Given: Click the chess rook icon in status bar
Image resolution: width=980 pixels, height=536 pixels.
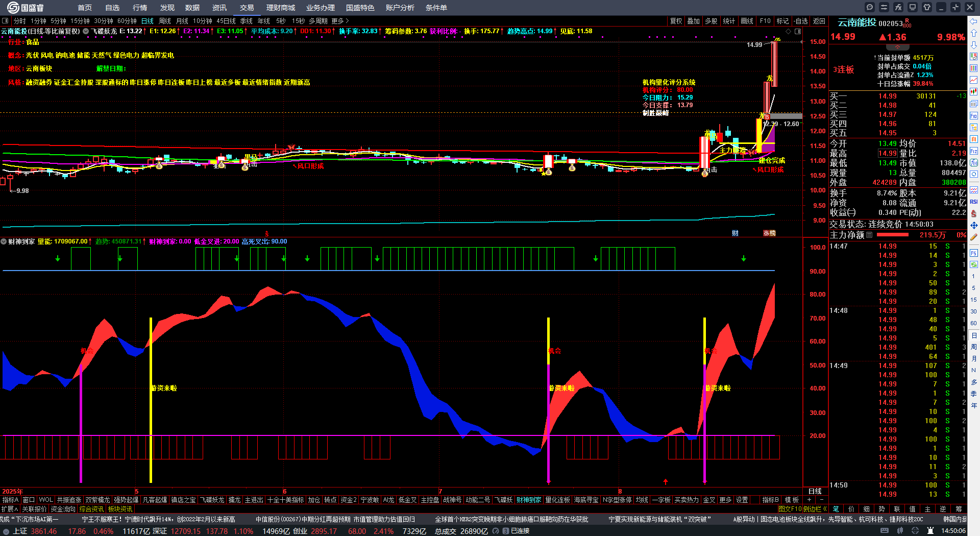Looking at the screenshot, I should 931,531.
